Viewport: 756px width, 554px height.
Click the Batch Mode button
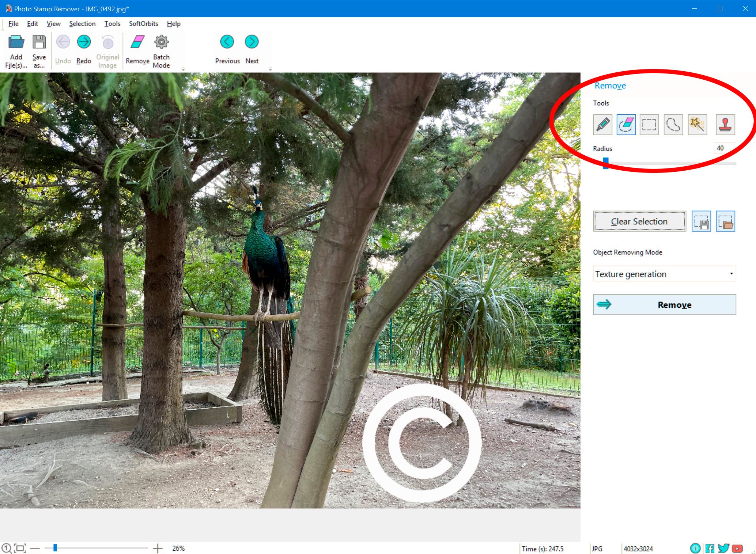(161, 50)
